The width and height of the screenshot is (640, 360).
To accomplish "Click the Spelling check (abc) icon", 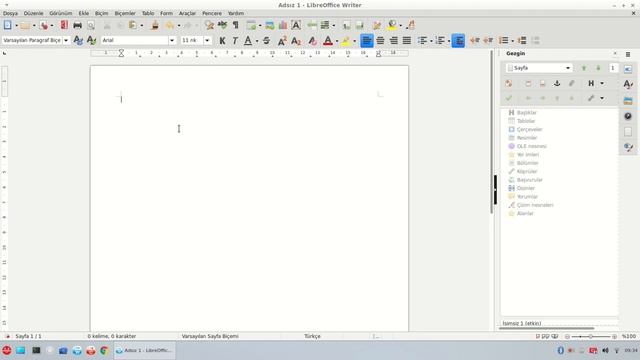I will (222, 25).
